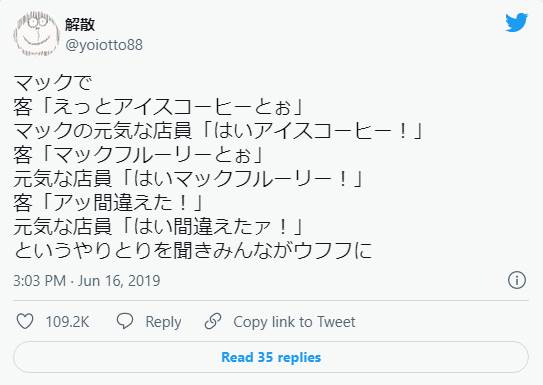The height and width of the screenshot is (385, 543).
Task: Click the chain link copy icon
Action: pyautogui.click(x=213, y=321)
